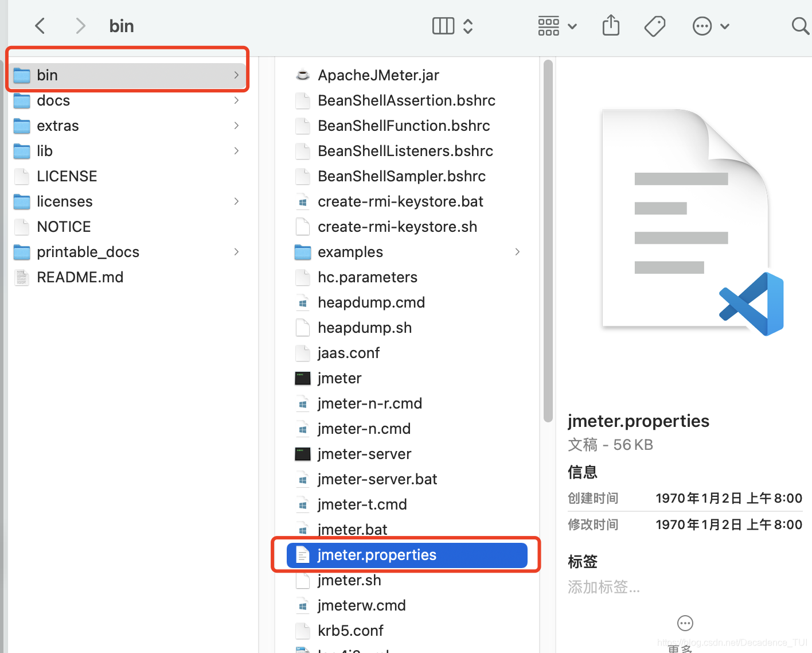Image resolution: width=812 pixels, height=653 pixels.
Task: Select heapdump.cmd file icon
Action: click(303, 302)
